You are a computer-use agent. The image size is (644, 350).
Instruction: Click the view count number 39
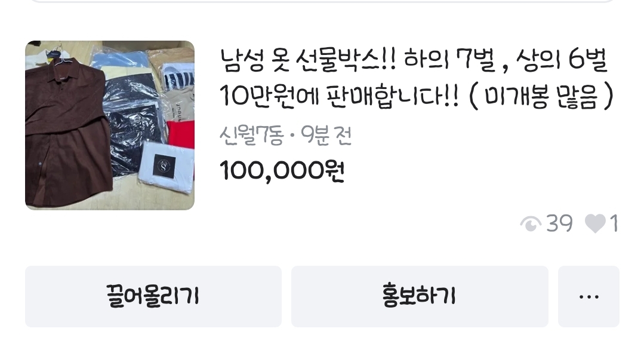pyautogui.click(x=559, y=224)
